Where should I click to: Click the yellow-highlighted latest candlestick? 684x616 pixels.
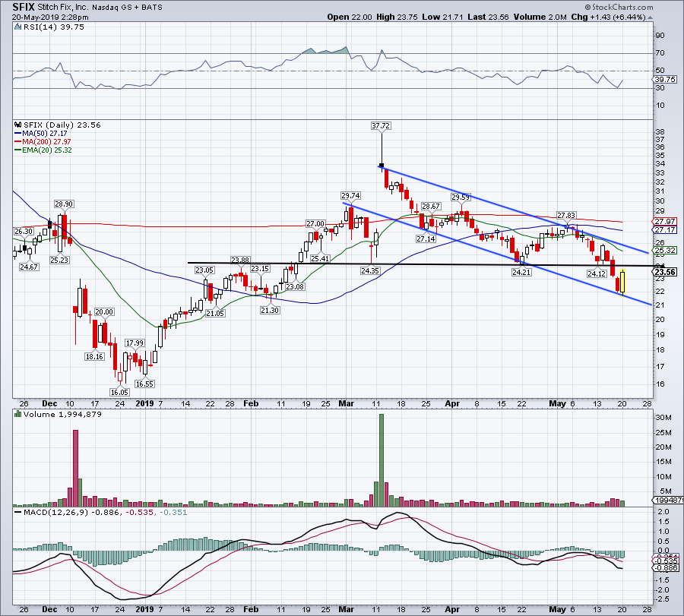pos(623,282)
